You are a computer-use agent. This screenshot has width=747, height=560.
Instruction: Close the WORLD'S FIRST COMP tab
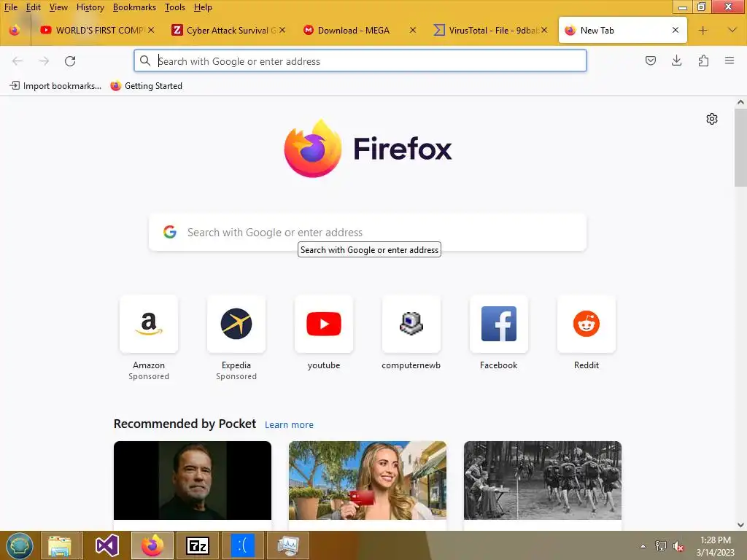(x=151, y=30)
